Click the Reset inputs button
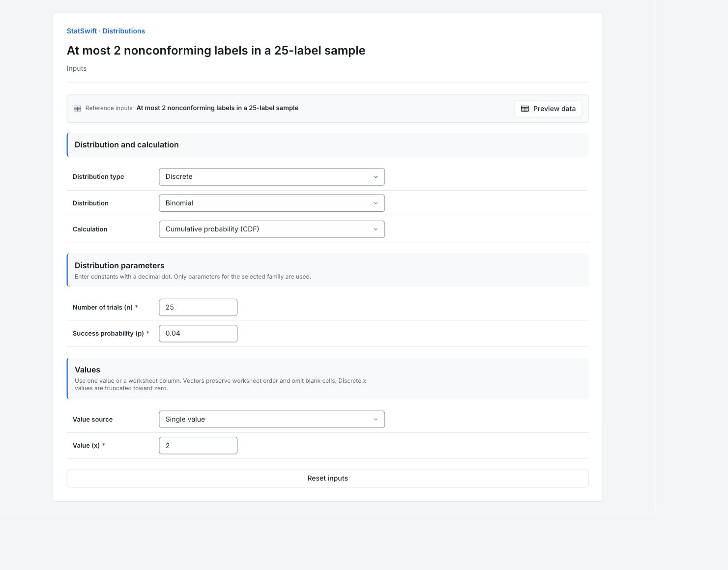The height and width of the screenshot is (570, 728). pos(327,479)
